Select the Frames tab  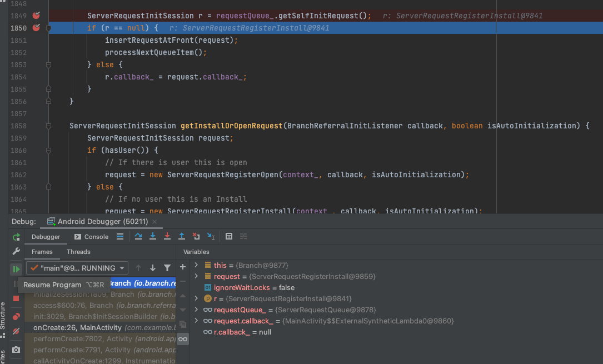click(42, 252)
